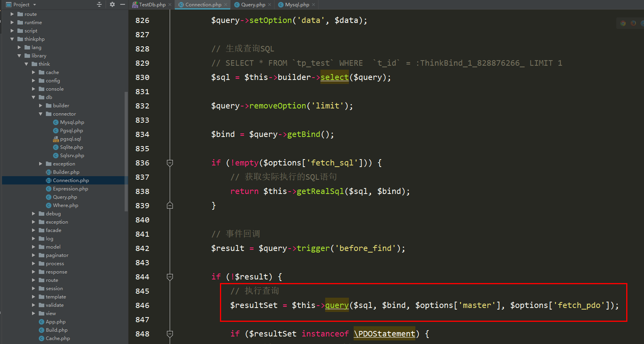Collapse the library folder
This screenshot has width=644, height=344.
click(19, 56)
